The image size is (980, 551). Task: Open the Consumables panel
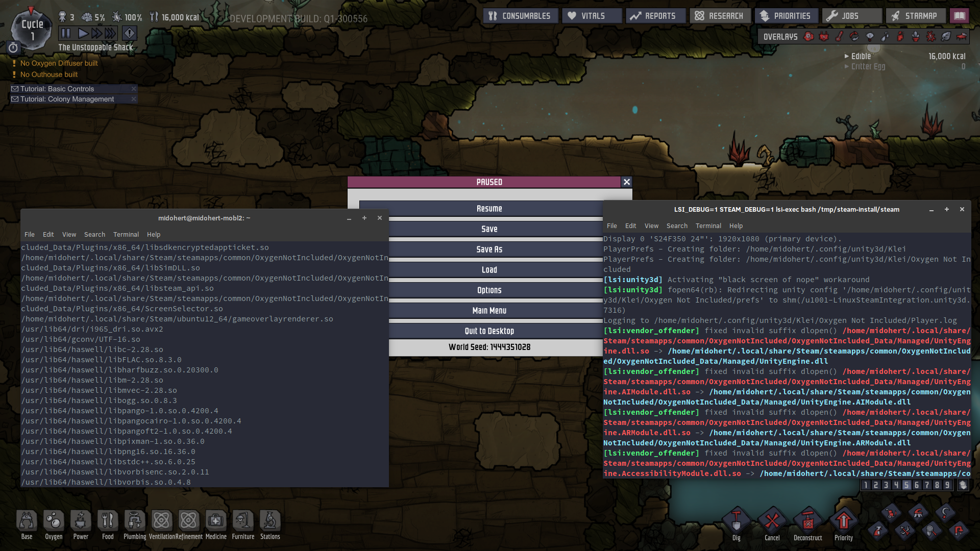pyautogui.click(x=520, y=16)
